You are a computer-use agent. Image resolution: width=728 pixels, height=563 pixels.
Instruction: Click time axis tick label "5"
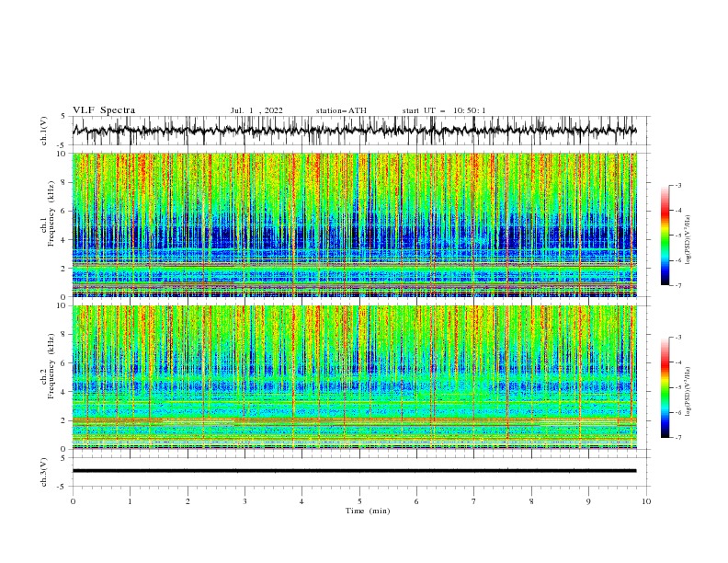pyautogui.click(x=359, y=501)
